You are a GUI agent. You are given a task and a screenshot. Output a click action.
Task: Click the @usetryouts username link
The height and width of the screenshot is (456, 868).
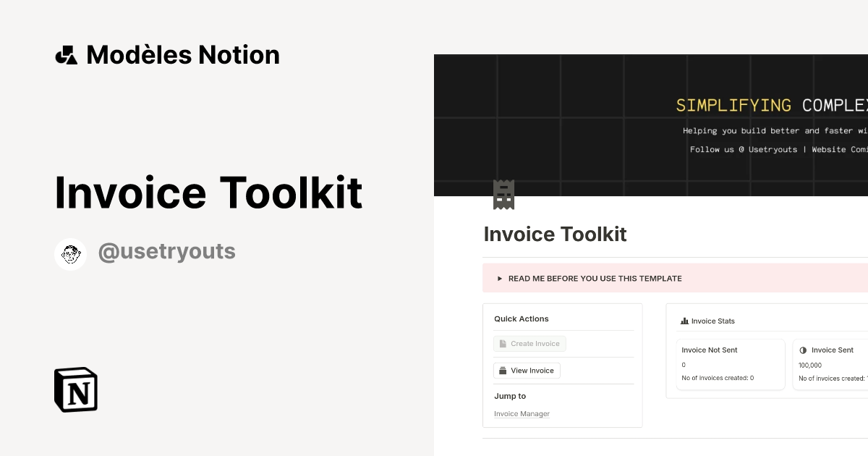pyautogui.click(x=167, y=251)
